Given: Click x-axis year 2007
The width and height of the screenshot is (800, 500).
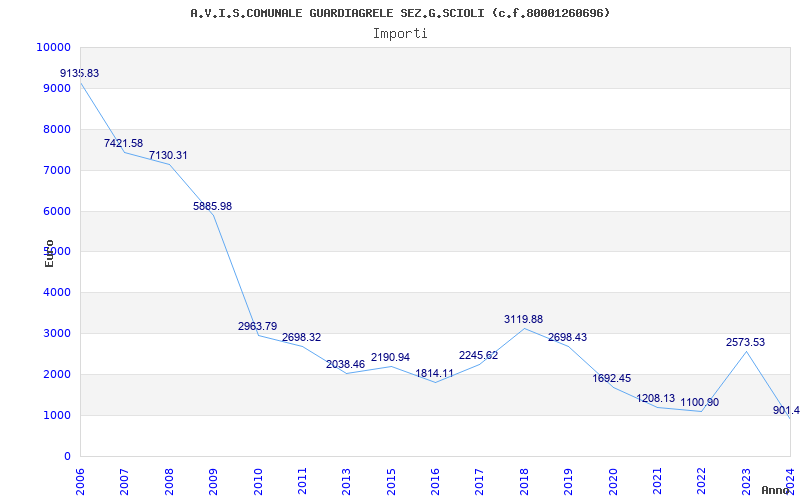Looking at the screenshot, I should pos(124,481).
